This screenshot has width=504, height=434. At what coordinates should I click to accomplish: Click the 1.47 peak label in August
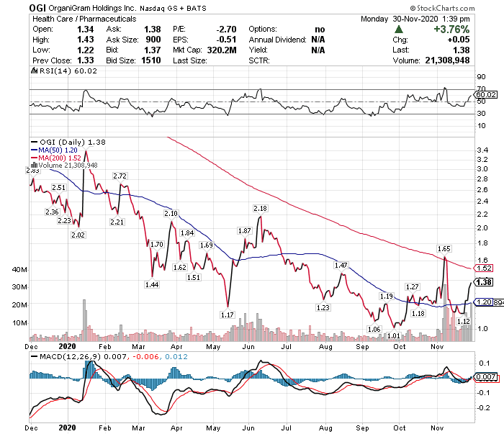pos(341,266)
